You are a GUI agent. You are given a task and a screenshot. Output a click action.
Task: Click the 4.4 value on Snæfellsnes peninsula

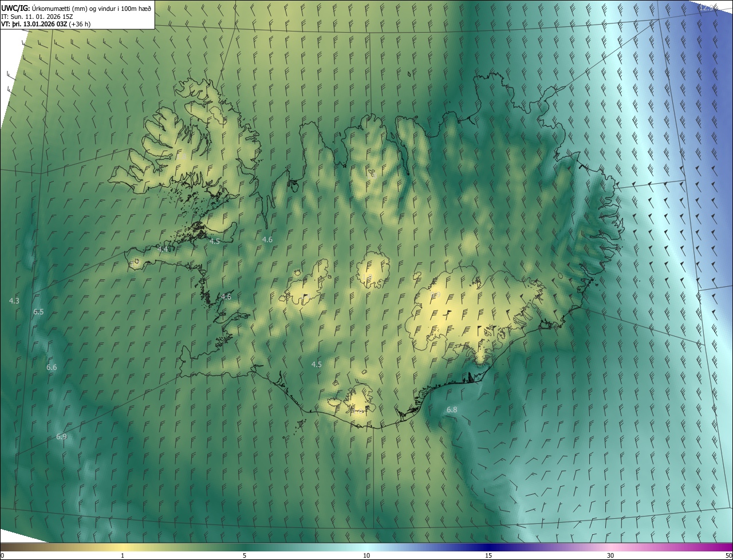[x=163, y=249]
